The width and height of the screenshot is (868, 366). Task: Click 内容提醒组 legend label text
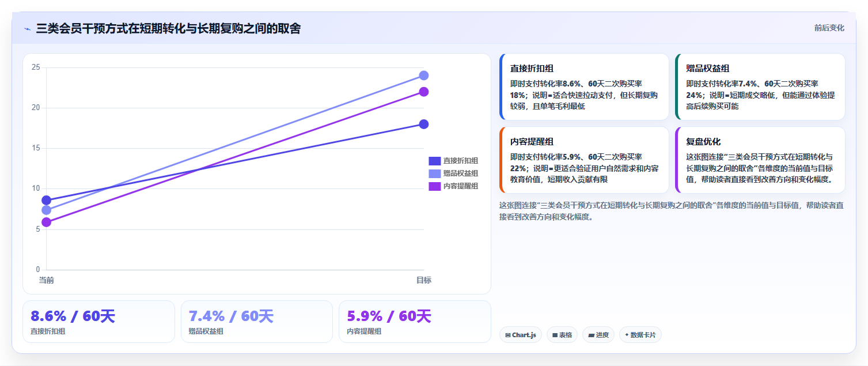pos(460,186)
